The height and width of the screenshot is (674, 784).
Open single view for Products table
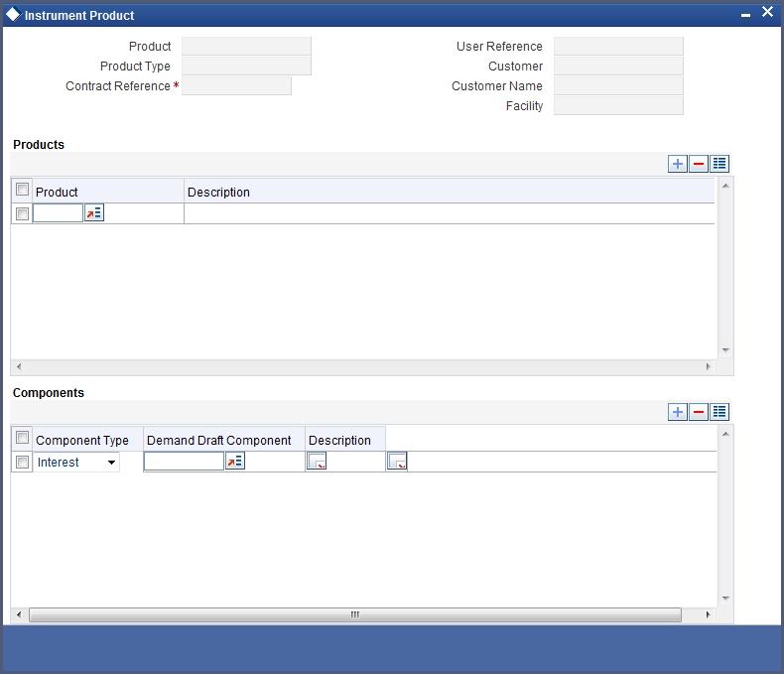click(719, 164)
